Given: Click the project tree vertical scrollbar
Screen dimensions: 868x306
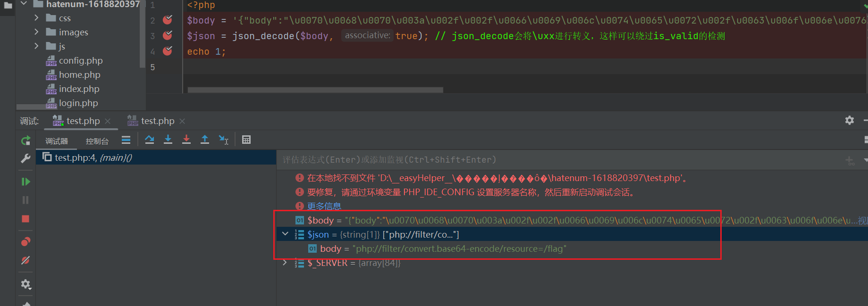Looking at the screenshot, I should pyautogui.click(x=143, y=34).
